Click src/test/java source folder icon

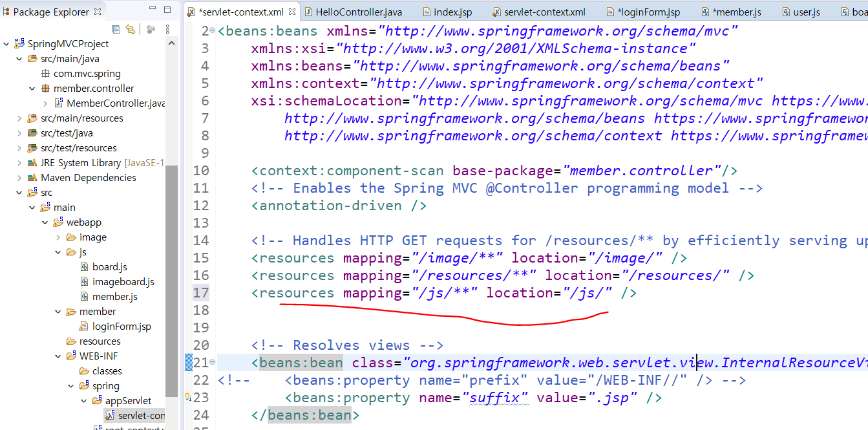point(32,133)
